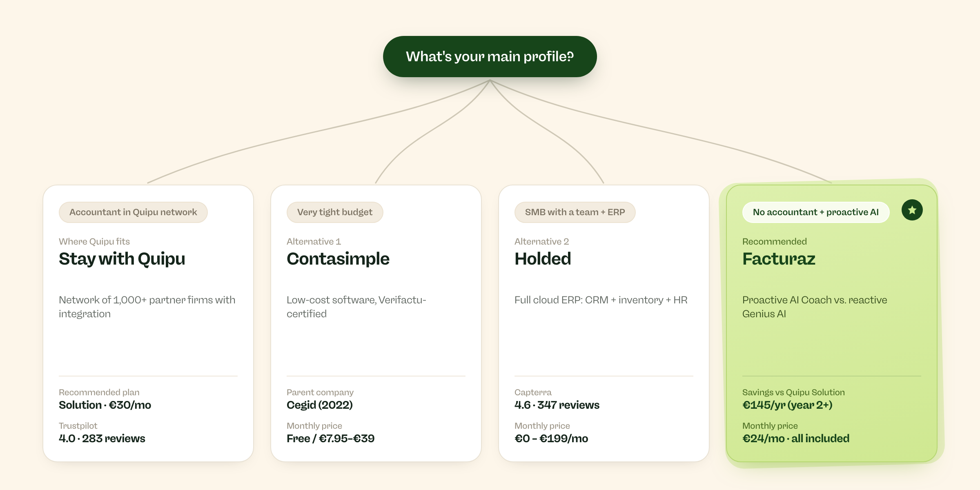Image resolution: width=980 pixels, height=490 pixels.
Task: Open the "Stay with Quipu" heading
Action: (x=122, y=259)
